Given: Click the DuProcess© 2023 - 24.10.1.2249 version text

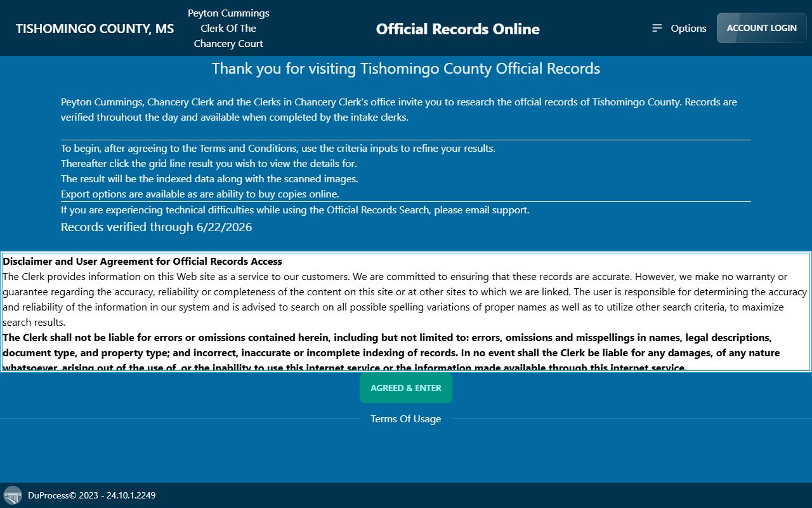Looking at the screenshot, I should [91, 495].
